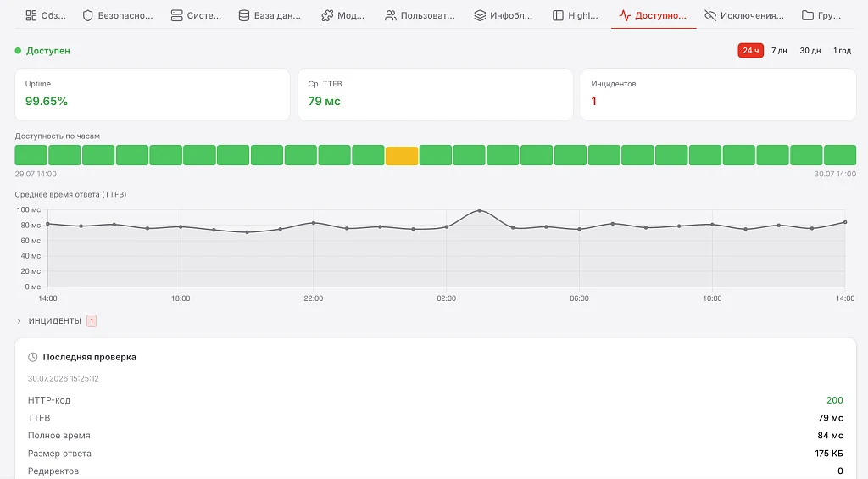Click the Uptime 99.65% value
This screenshot has width=868, height=479.
tap(47, 102)
